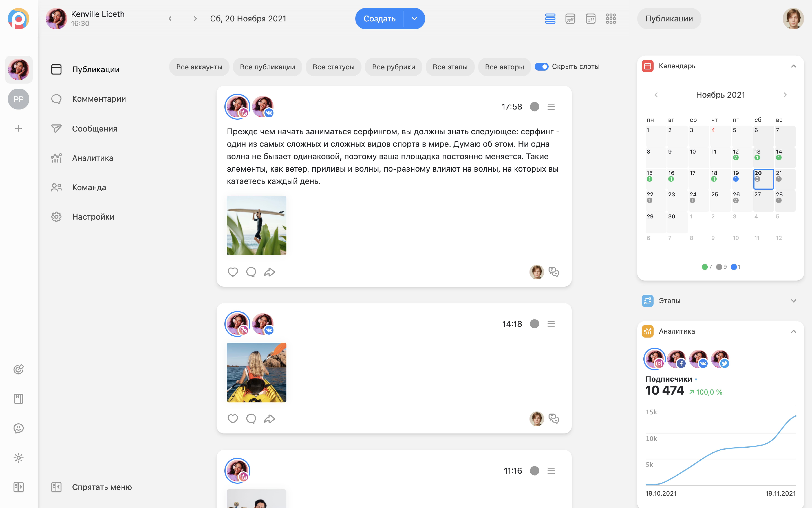Switch to month calendar view icon
The image size is (812, 508).
[591, 18]
